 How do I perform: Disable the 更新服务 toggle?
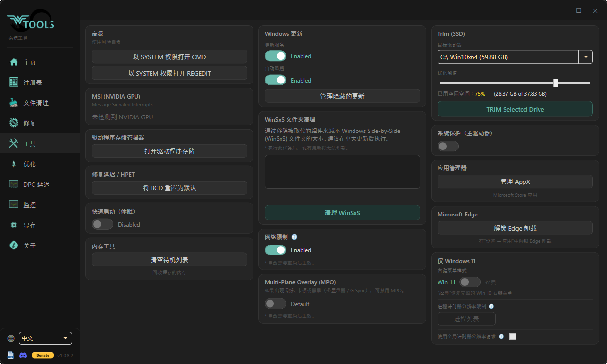pos(275,56)
